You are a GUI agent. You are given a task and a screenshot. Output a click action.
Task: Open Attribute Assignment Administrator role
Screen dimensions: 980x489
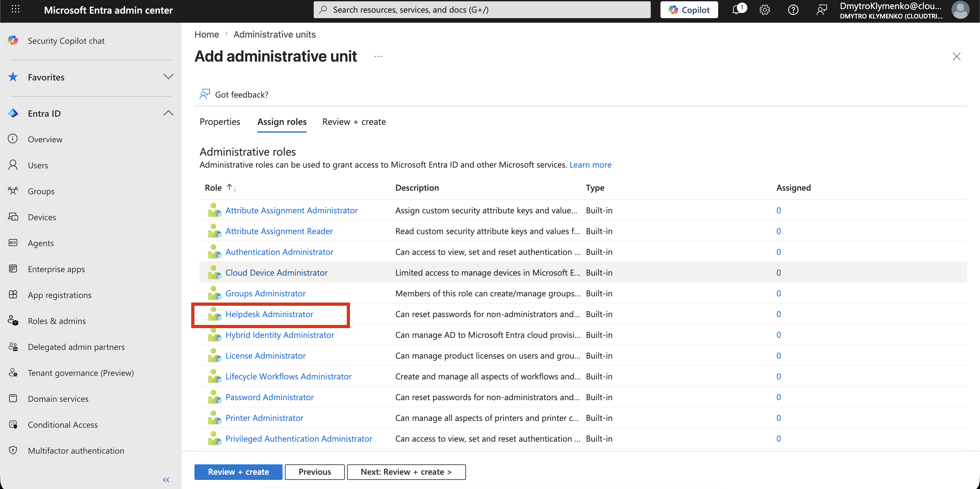(291, 210)
